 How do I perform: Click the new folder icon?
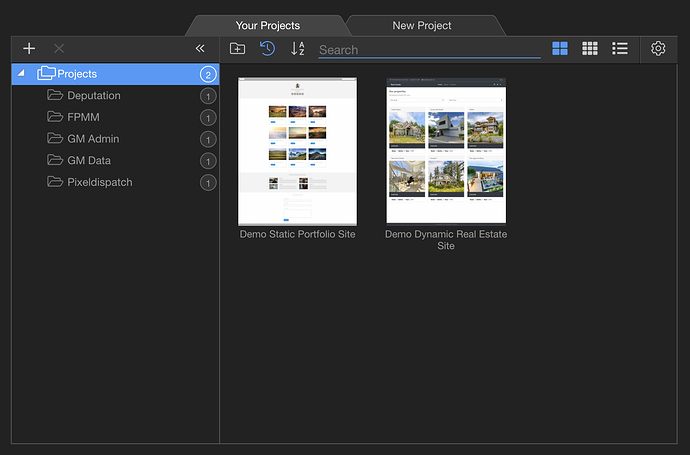click(237, 48)
